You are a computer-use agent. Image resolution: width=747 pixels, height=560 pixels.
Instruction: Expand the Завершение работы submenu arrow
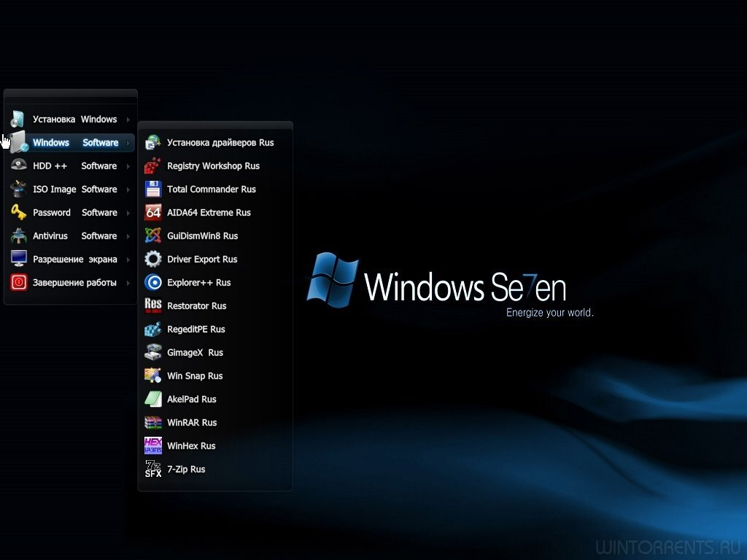(128, 283)
